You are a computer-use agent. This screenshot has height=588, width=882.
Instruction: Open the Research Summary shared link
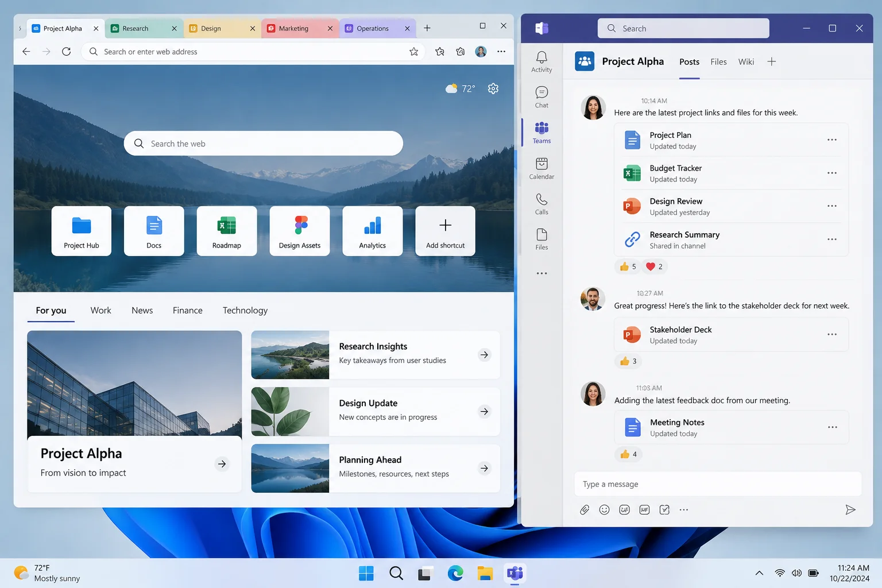pyautogui.click(x=730, y=240)
